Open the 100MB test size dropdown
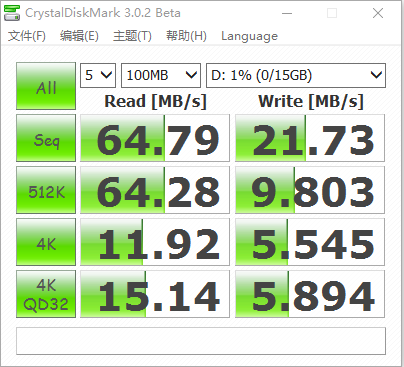The height and width of the screenshot is (367, 404). pos(161,75)
